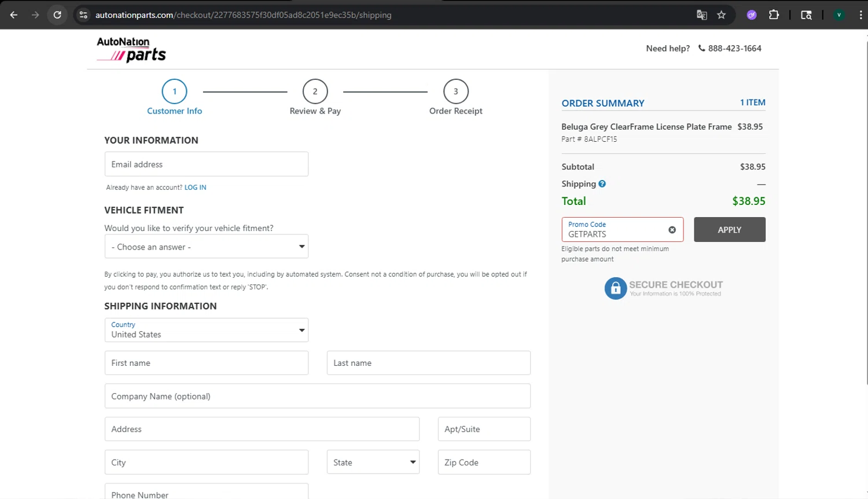
Task: Click the Beluga Grey ClearFrame License Plate Frame text
Action: 646,127
